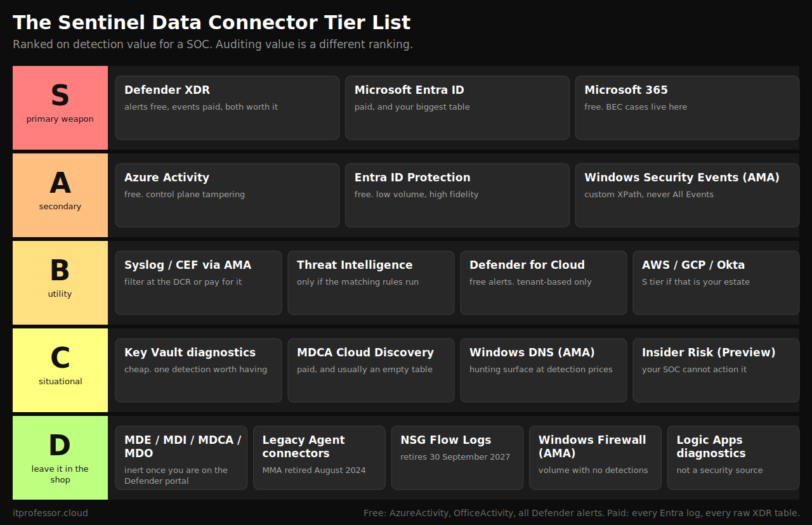Select the Key Vault diagnostics card
Screen dimensions: 812x525
(199, 370)
